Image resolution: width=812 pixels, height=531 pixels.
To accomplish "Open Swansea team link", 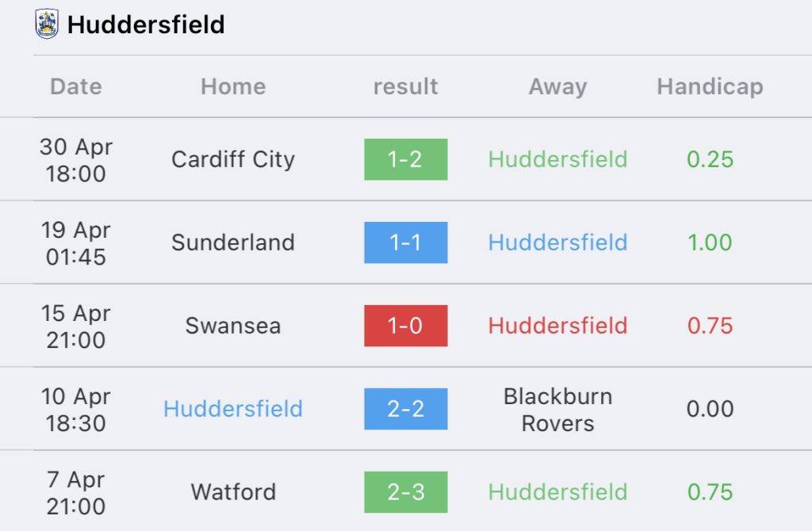I will (233, 326).
